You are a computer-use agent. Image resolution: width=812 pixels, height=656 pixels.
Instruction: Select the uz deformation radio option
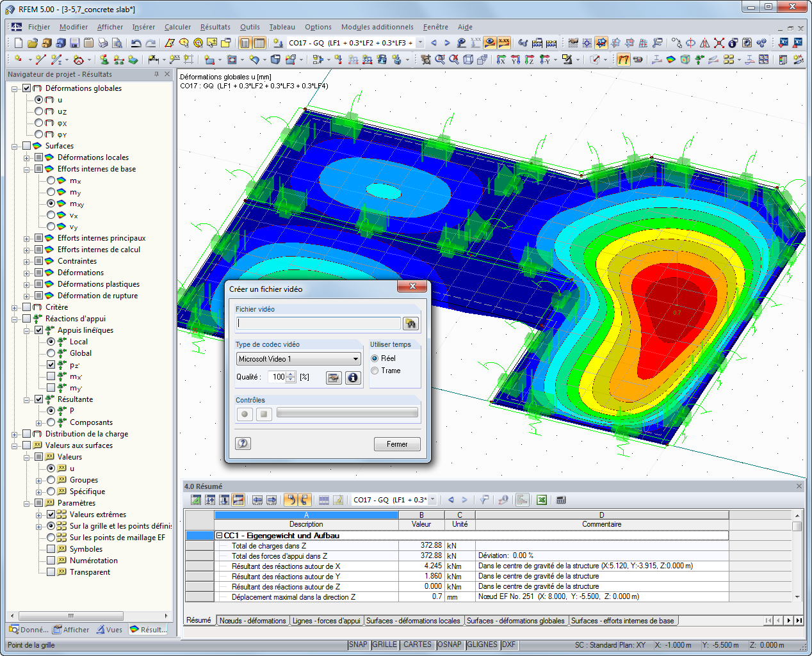point(39,111)
